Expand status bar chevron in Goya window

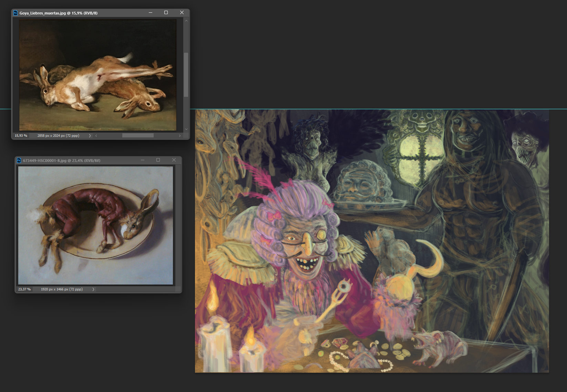click(90, 136)
